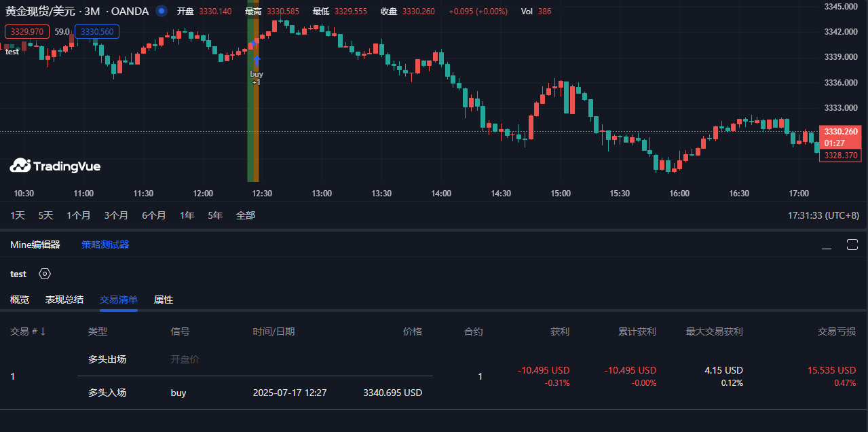This screenshot has height=432, width=868.
Task: Open strategy settings hexagon icon beside test
Action: 45,274
